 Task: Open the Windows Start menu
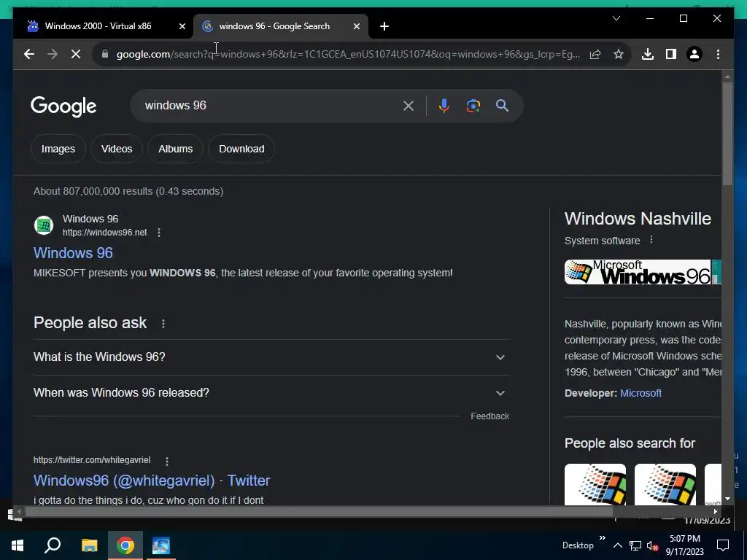18,545
